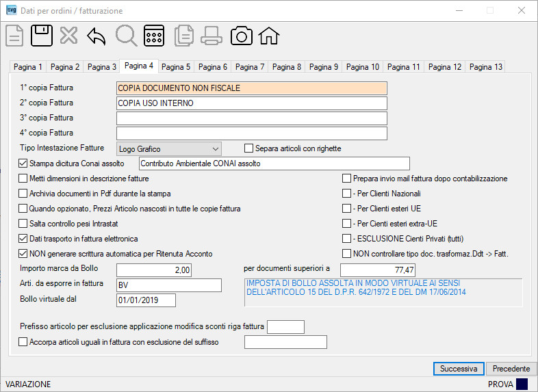
Task: Click the undo arrow icon
Action: pos(96,36)
